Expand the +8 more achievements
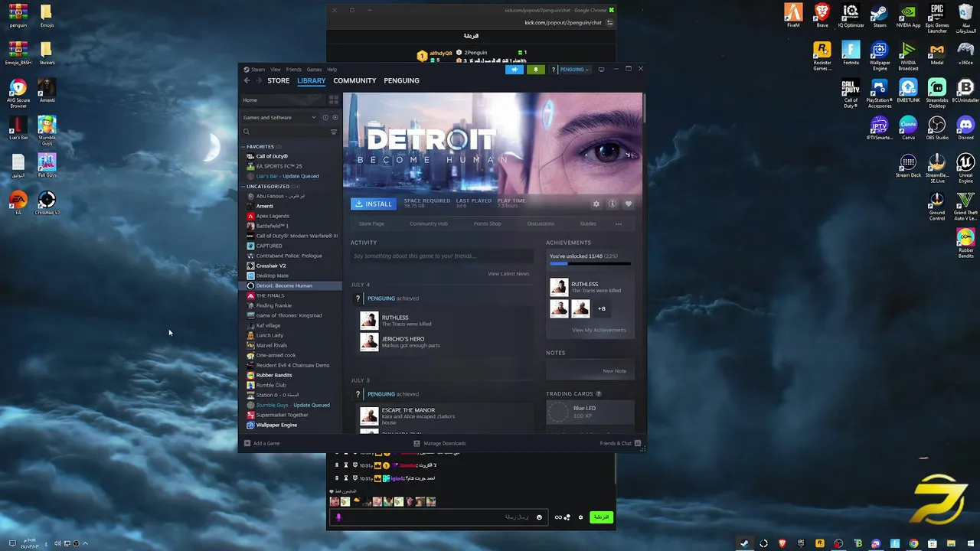Viewport: 980px width, 551px height. coord(602,308)
